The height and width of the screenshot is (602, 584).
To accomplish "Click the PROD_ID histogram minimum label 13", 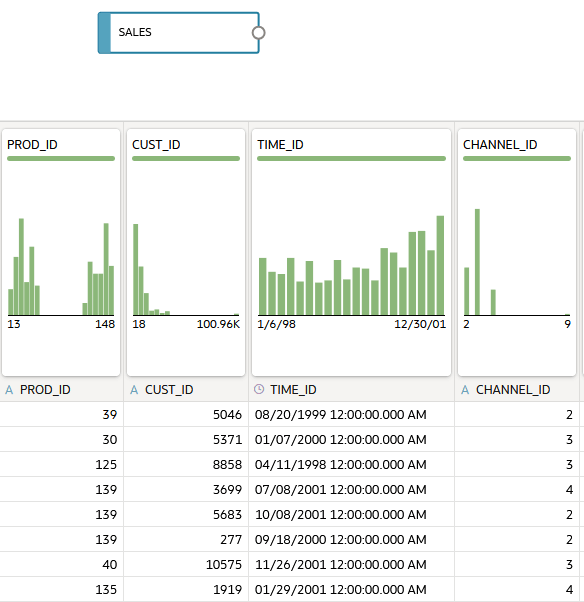I will point(13,324).
